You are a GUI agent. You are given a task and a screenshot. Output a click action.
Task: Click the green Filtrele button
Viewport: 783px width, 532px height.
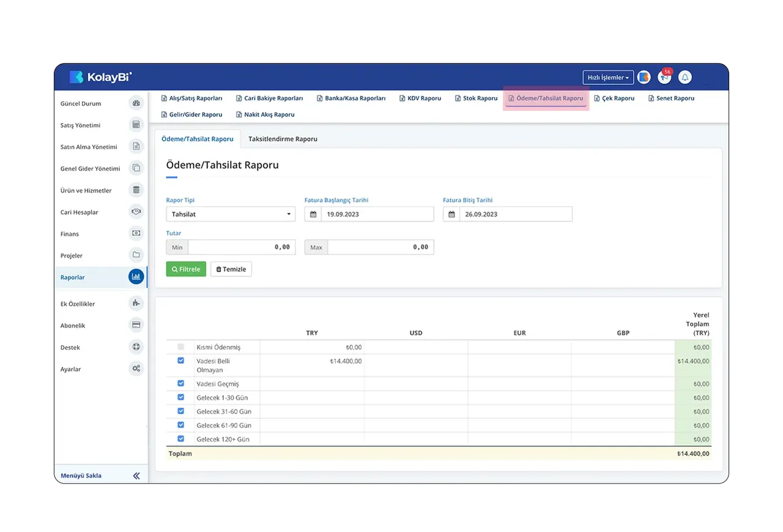pyautogui.click(x=186, y=269)
